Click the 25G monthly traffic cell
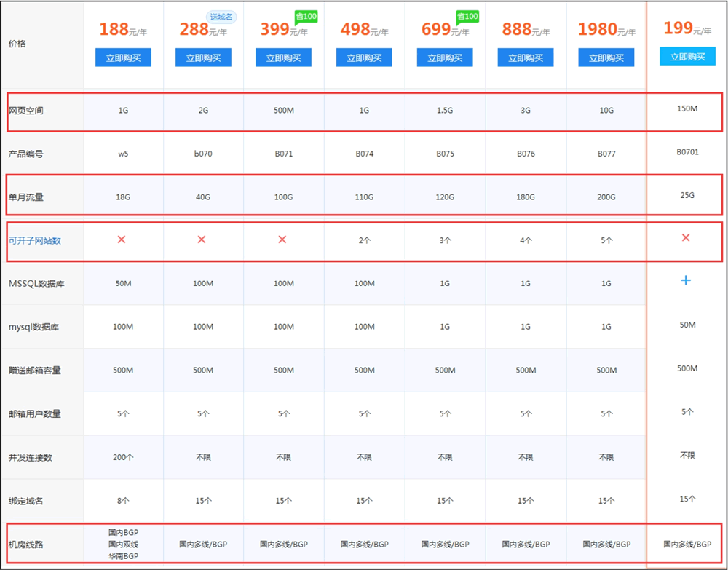Viewport: 728px width, 570px height. coord(687,195)
